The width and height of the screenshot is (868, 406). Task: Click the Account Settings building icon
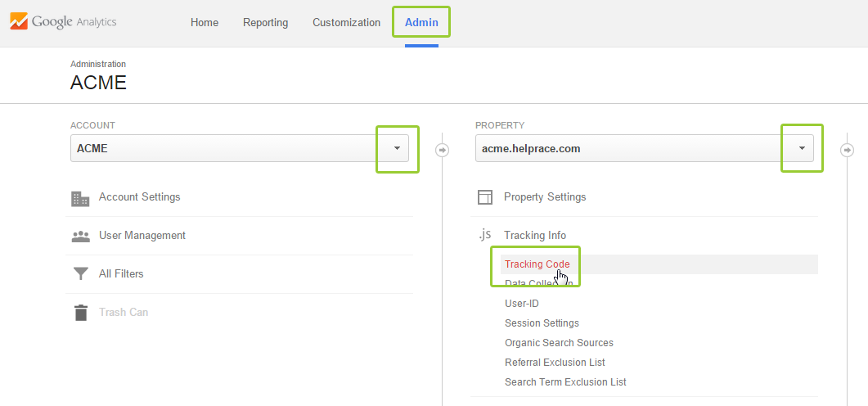tap(80, 198)
